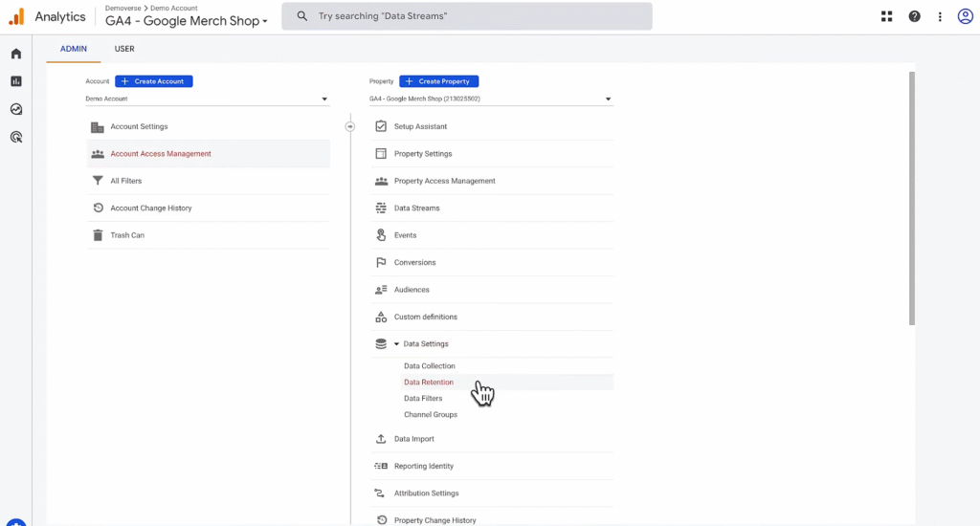
Task: Open Account Settings link
Action: pyautogui.click(x=140, y=126)
